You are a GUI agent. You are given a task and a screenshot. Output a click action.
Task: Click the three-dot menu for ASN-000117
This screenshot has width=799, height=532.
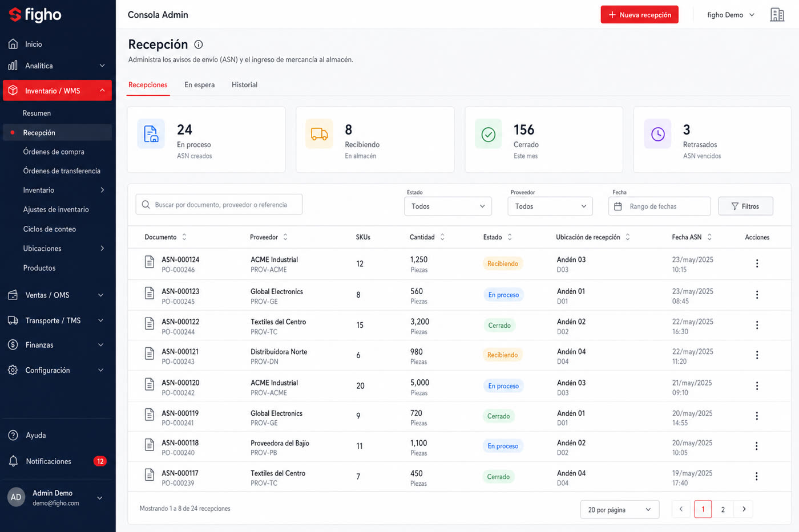pos(757,476)
